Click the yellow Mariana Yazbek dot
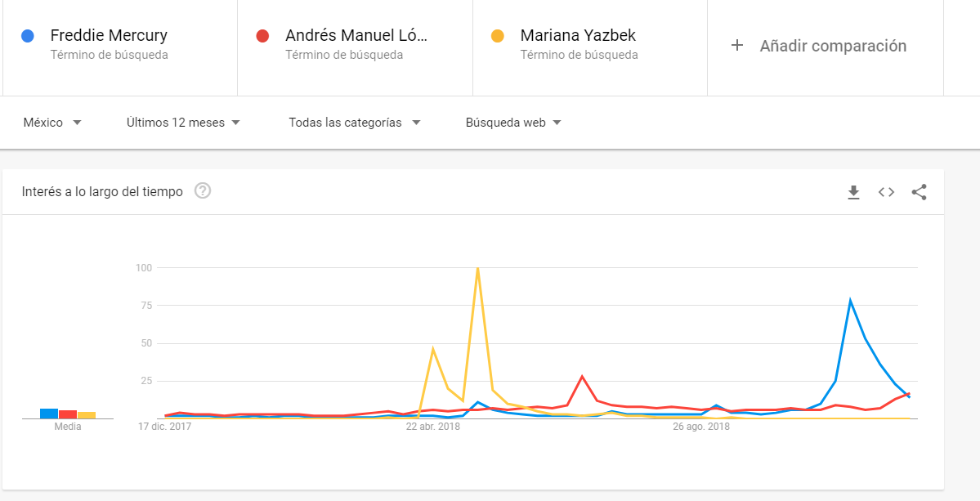The height and width of the screenshot is (501, 980). coord(497,36)
